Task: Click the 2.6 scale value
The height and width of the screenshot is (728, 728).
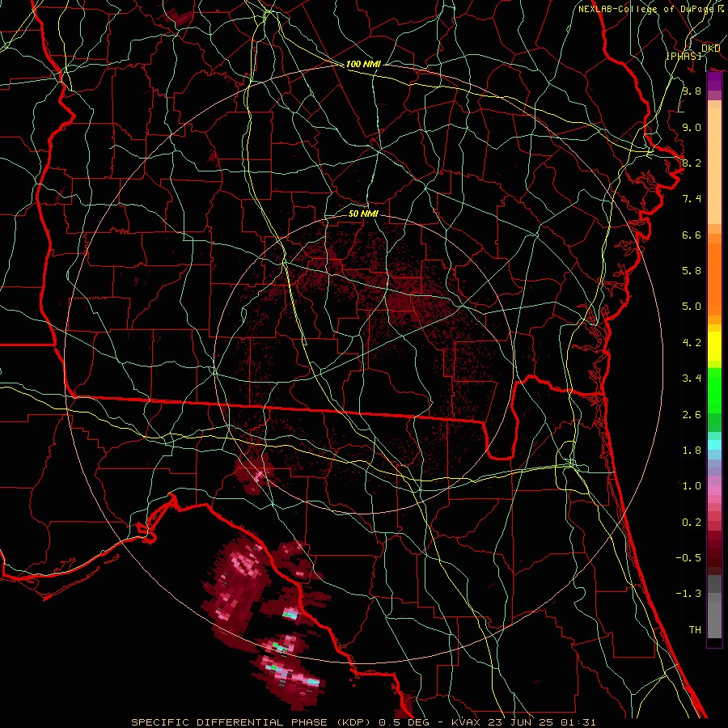Action: [692, 415]
